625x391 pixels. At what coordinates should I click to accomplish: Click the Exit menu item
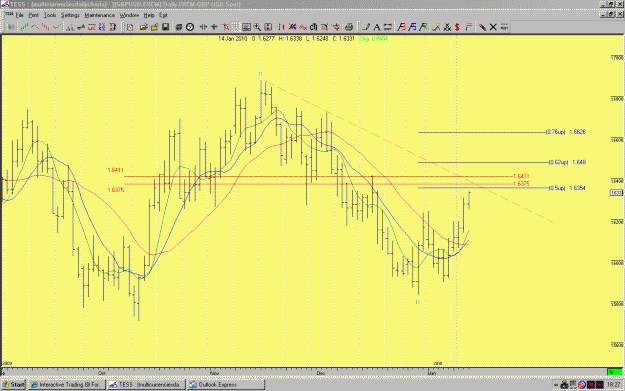pos(163,15)
